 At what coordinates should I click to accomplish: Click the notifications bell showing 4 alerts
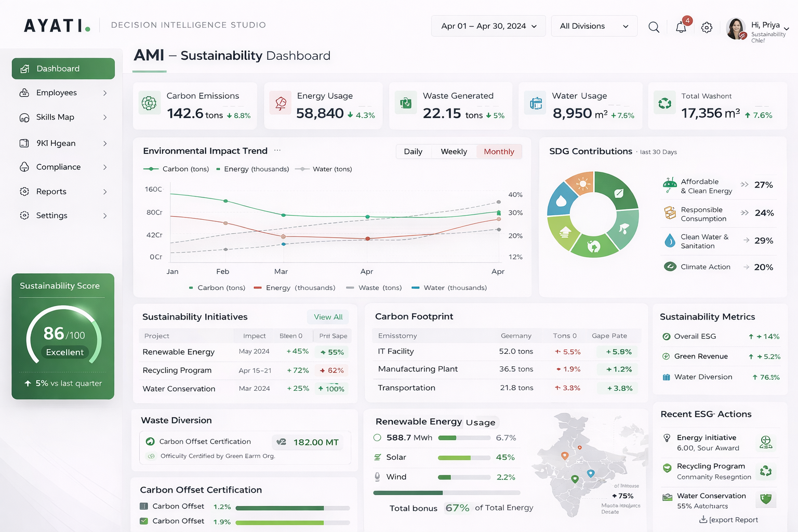click(x=681, y=28)
